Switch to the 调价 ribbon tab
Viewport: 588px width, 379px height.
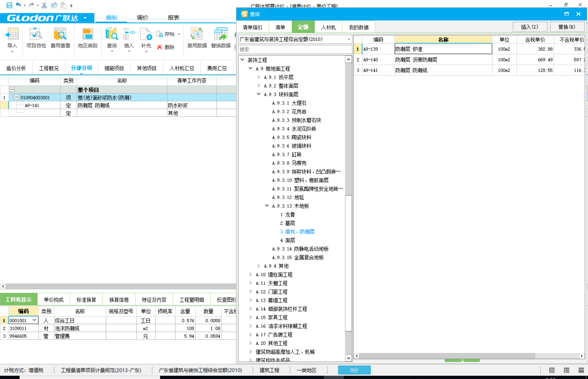(x=142, y=18)
